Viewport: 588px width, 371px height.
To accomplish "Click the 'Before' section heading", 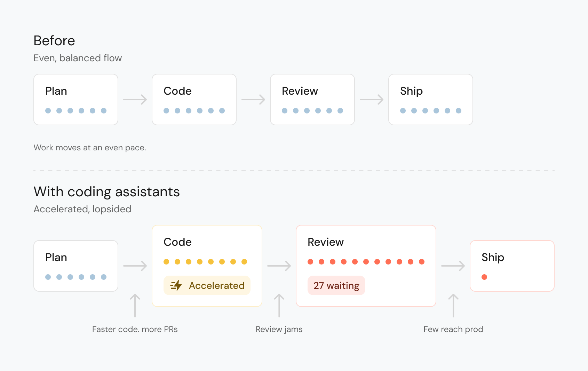I will coord(54,41).
